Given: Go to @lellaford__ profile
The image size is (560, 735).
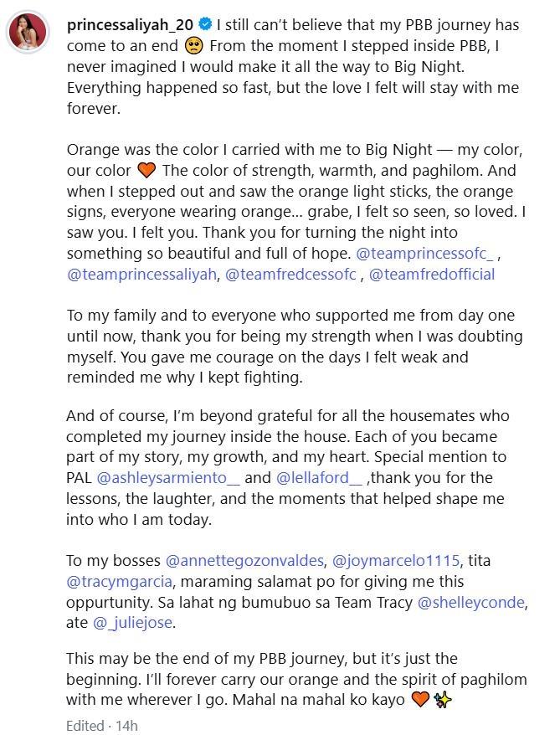Looking at the screenshot, I should pyautogui.click(x=319, y=478).
